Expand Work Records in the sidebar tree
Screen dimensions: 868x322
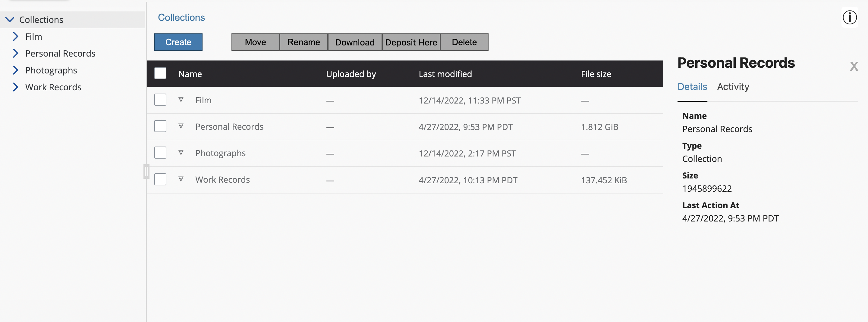tap(15, 87)
